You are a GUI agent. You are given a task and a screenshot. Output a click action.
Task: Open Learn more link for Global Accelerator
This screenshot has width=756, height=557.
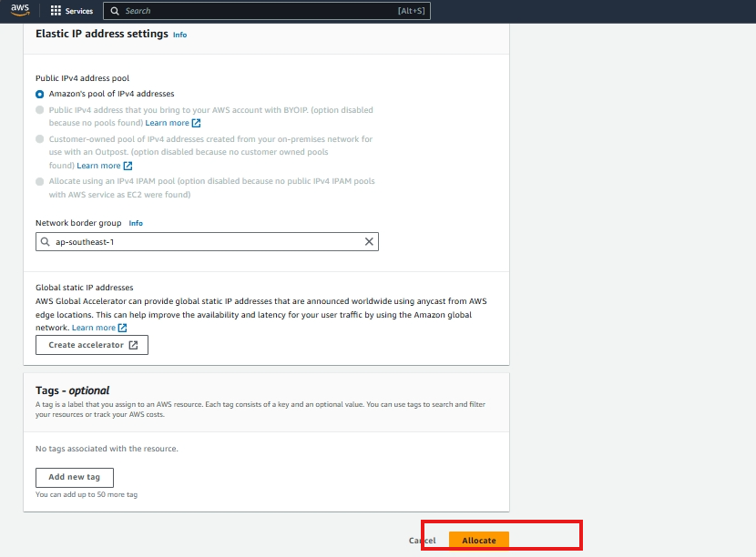(x=94, y=328)
